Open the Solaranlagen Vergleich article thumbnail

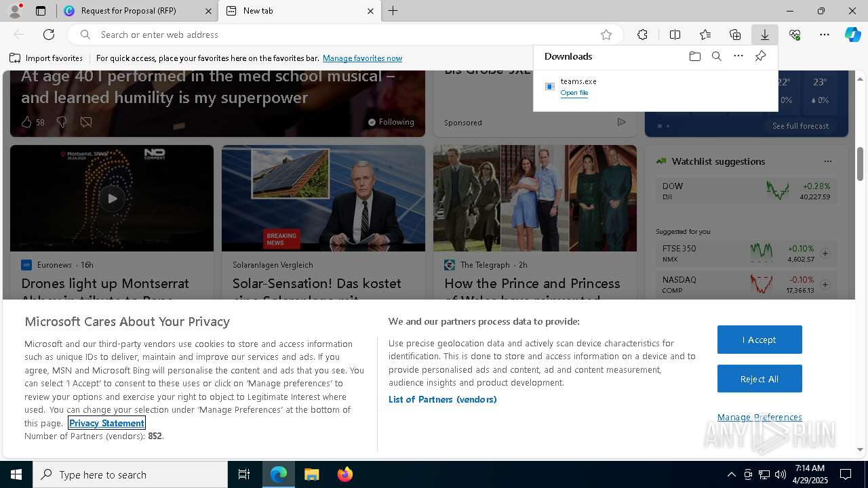(323, 198)
